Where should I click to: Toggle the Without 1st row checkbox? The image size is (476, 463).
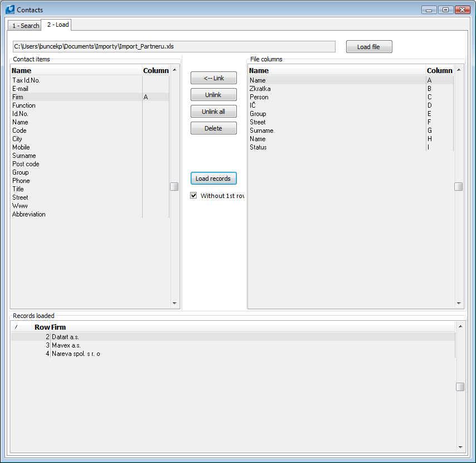pos(193,195)
